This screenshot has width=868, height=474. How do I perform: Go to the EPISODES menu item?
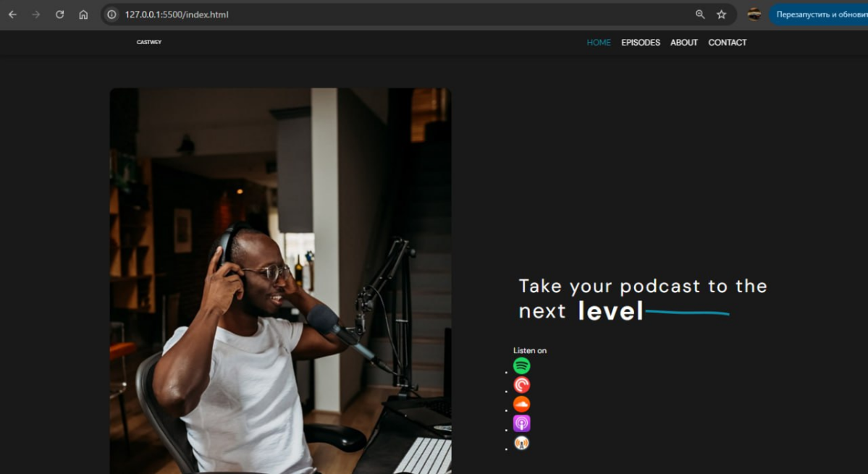[x=640, y=43]
